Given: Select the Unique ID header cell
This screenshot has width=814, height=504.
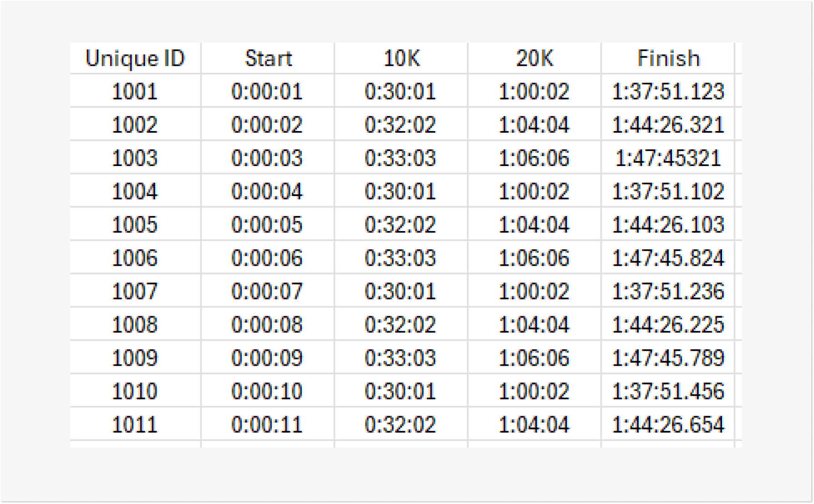Looking at the screenshot, I should click(x=135, y=58).
